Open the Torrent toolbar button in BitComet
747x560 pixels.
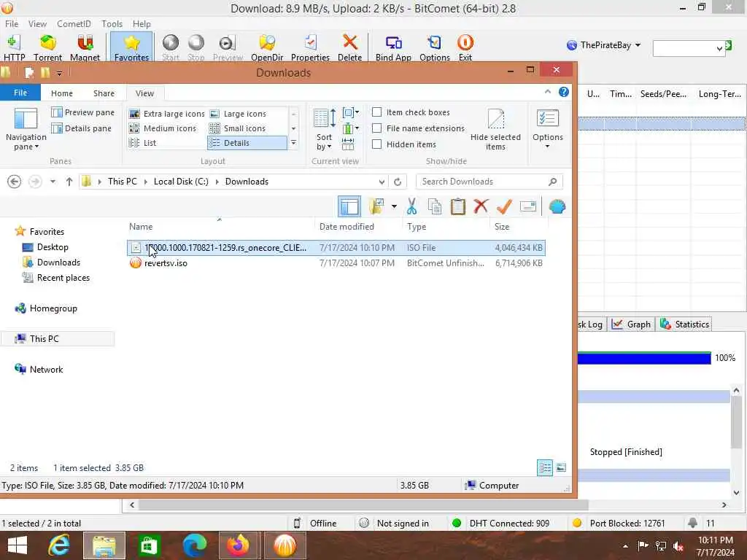47,47
